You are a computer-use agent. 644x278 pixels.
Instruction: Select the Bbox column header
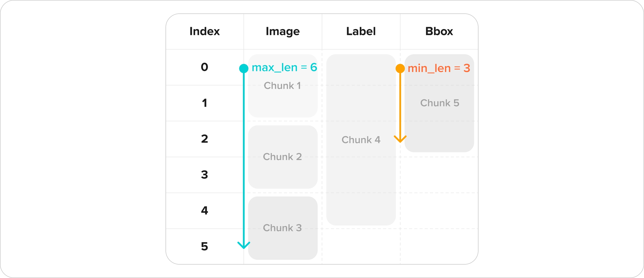[x=439, y=31]
